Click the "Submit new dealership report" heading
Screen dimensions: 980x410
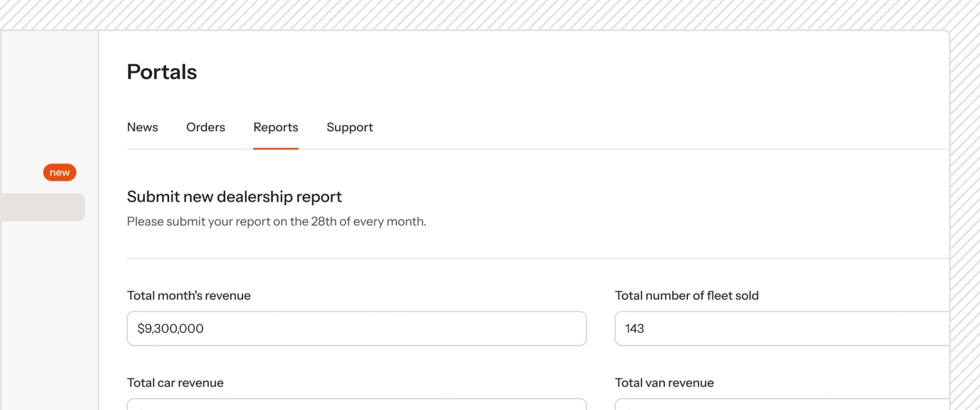click(x=234, y=197)
